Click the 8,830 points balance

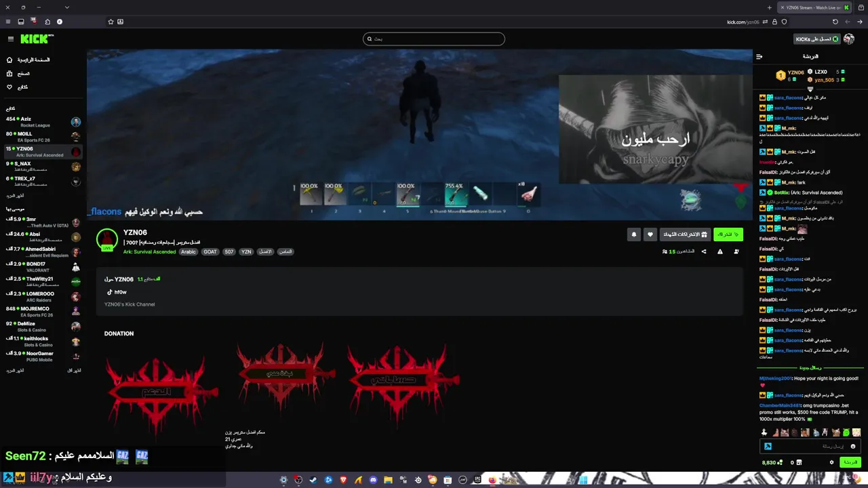click(x=771, y=462)
